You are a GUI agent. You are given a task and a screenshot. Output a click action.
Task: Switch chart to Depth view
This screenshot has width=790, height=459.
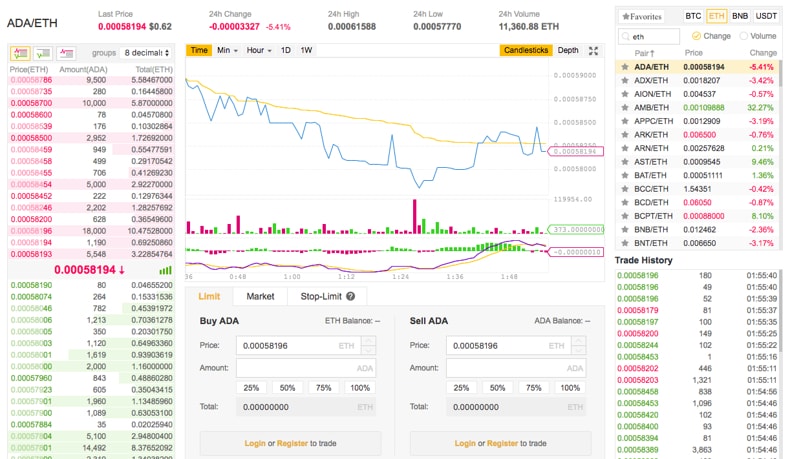[568, 50]
